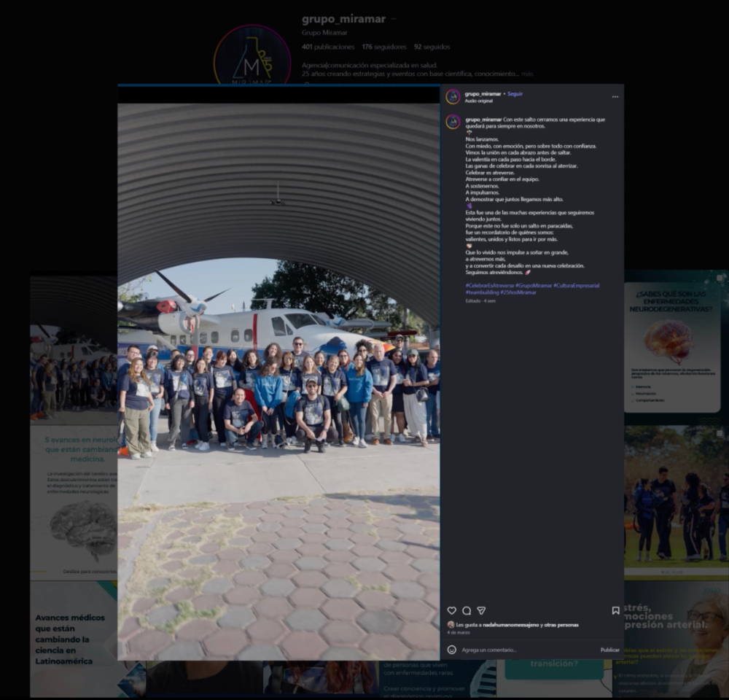
Task: Click the 4 de marzo post date
Action: 459,633
